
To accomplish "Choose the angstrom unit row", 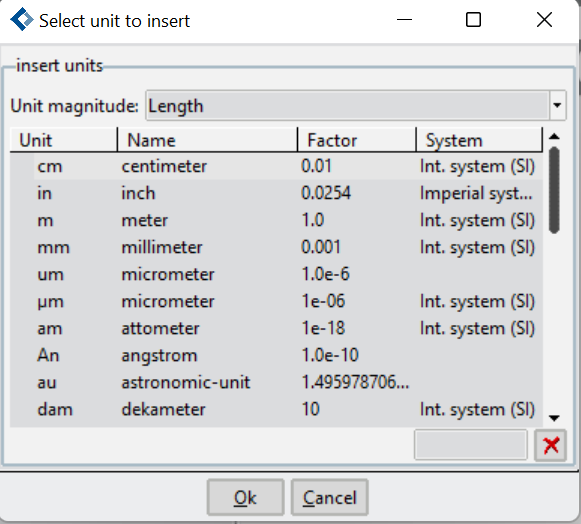I will pos(276,356).
